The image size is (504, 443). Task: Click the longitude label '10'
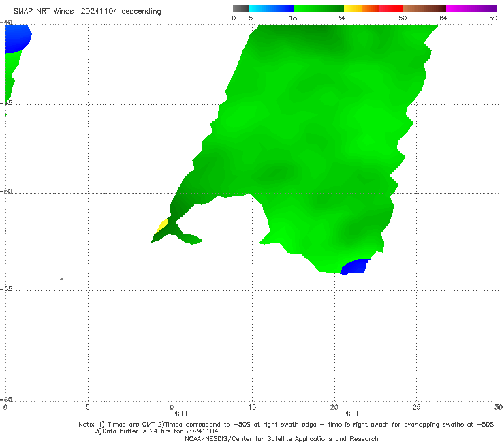[x=170, y=408]
